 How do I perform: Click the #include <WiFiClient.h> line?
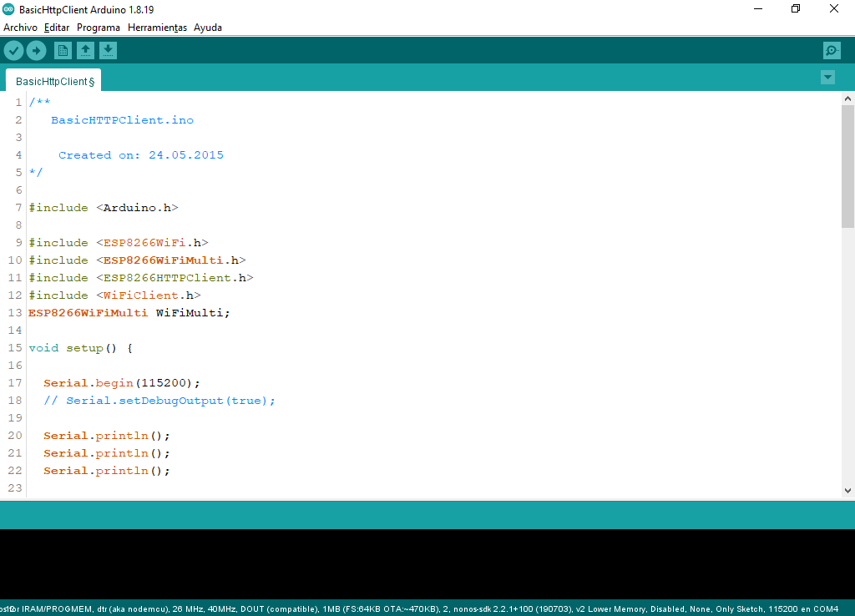point(114,295)
